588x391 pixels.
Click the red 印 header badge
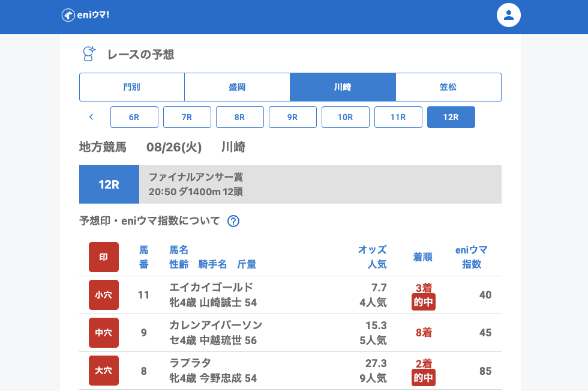pos(104,257)
